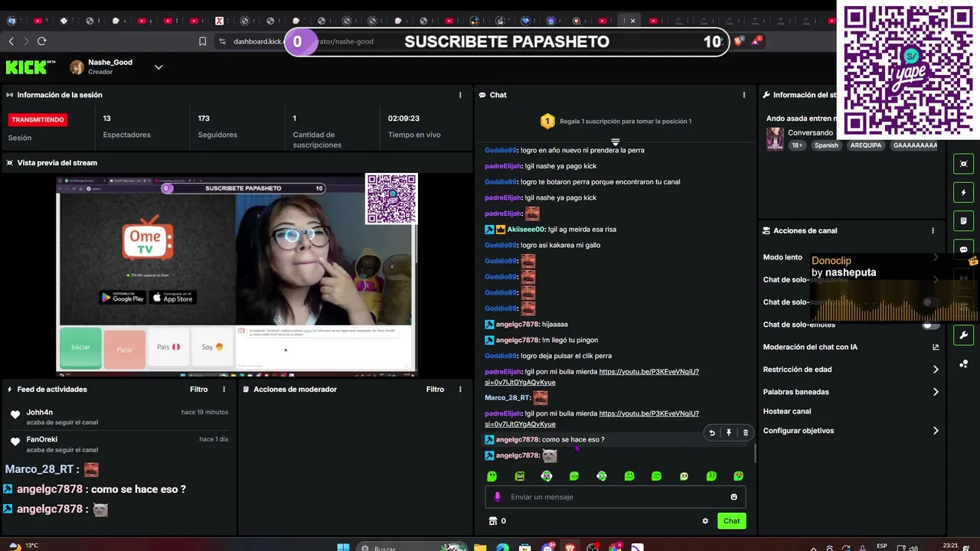This screenshot has height=551, width=980.
Task: Open Brave shields icon in address bar
Action: pyautogui.click(x=738, y=41)
